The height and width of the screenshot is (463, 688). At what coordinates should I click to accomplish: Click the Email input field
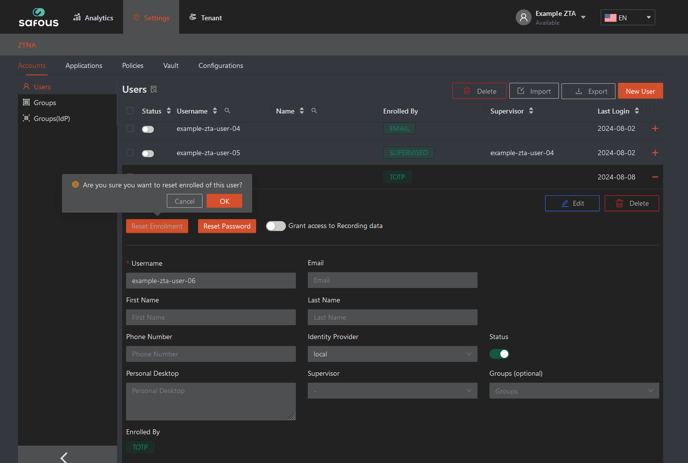(x=392, y=281)
